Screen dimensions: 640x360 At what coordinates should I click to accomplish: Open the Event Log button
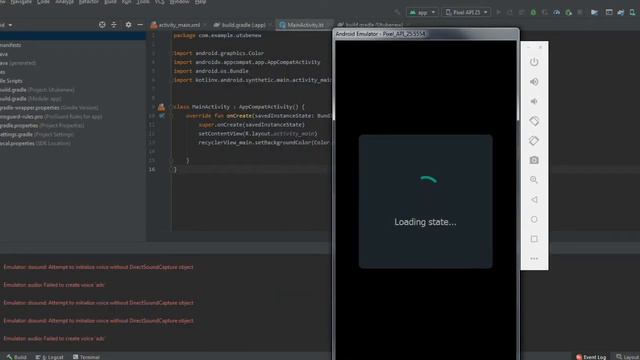click(591, 357)
